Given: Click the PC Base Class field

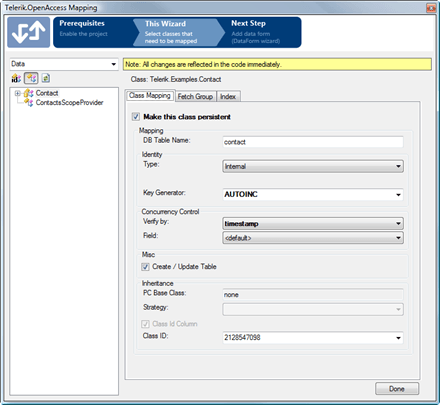Looking at the screenshot, I should 313,295.
